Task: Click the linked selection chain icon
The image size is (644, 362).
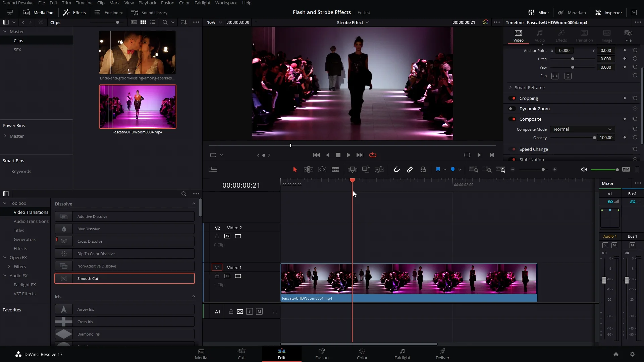Action: tap(410, 170)
